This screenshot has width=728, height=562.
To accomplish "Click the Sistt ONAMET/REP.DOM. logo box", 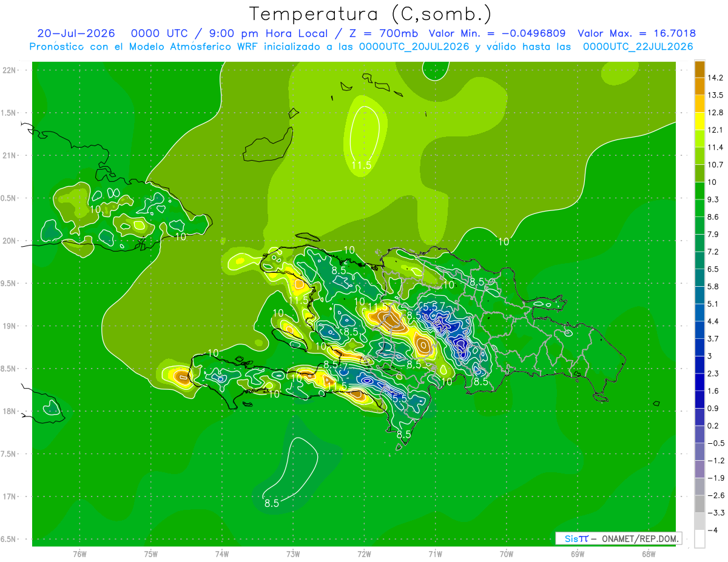I will click(618, 538).
